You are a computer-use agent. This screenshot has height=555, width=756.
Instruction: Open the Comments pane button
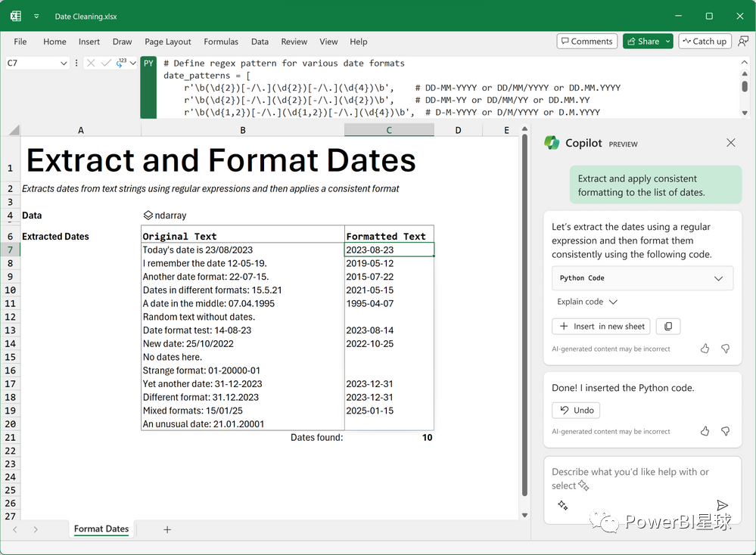coord(586,42)
